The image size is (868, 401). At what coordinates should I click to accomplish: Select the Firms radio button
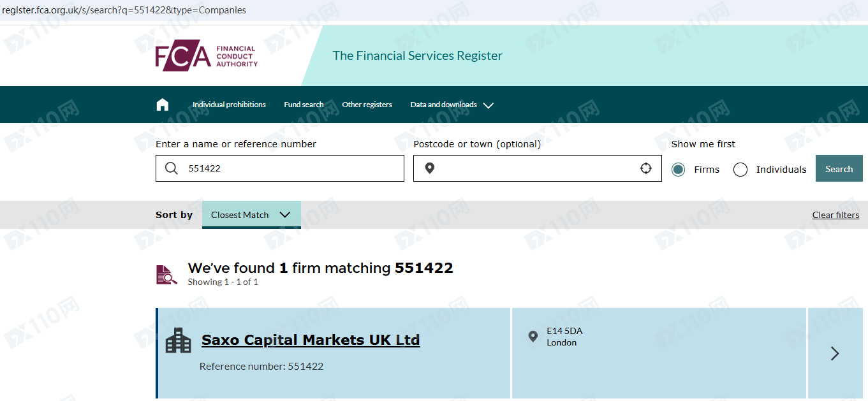click(x=678, y=170)
